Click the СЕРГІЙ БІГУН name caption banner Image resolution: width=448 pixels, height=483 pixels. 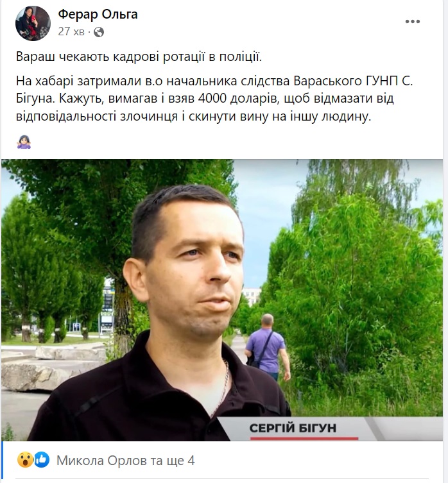293,428
